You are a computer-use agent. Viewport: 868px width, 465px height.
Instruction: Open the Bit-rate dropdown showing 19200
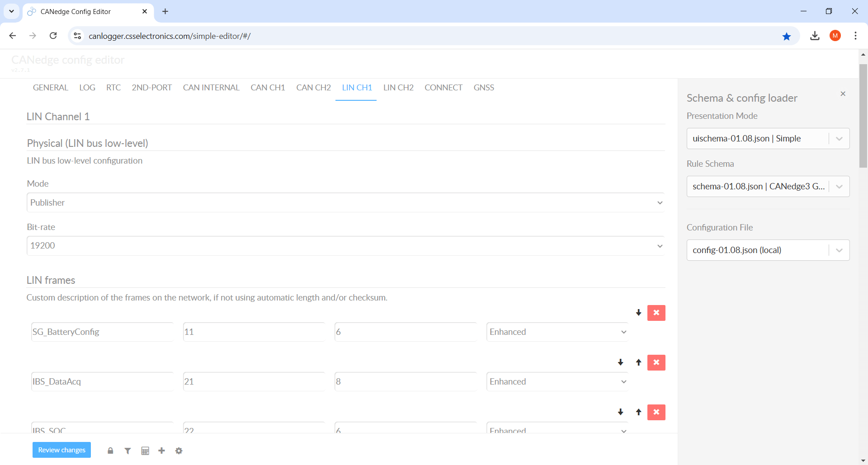(345, 246)
